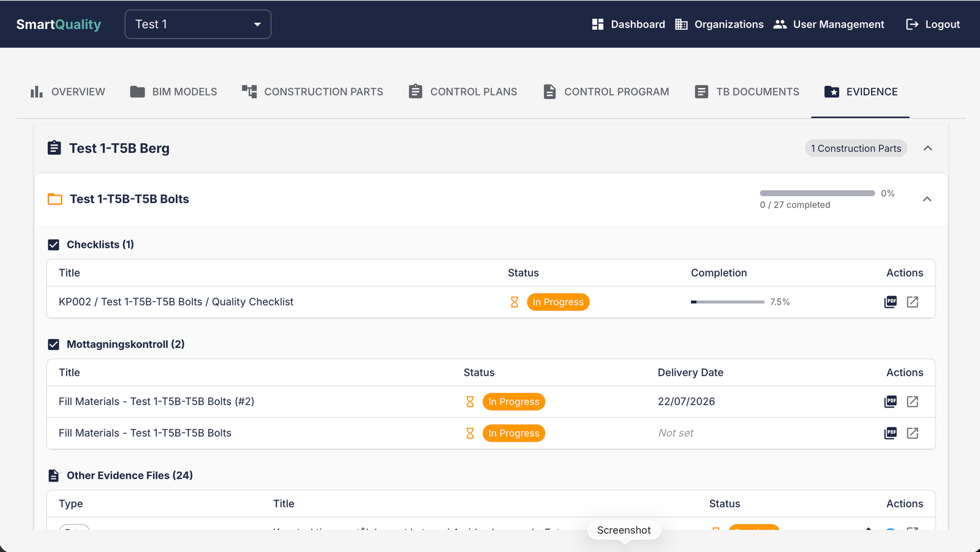980x552 pixels.
Task: Export Fill Materials (#2) row as PDF
Action: (x=891, y=401)
